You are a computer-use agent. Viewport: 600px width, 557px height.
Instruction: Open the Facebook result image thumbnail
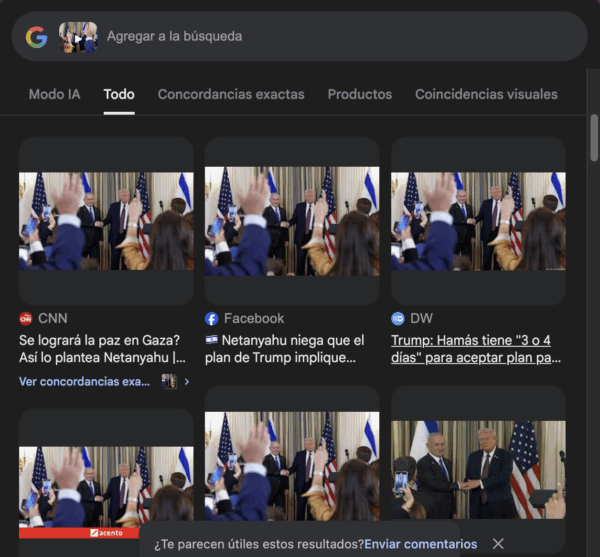tap(292, 221)
